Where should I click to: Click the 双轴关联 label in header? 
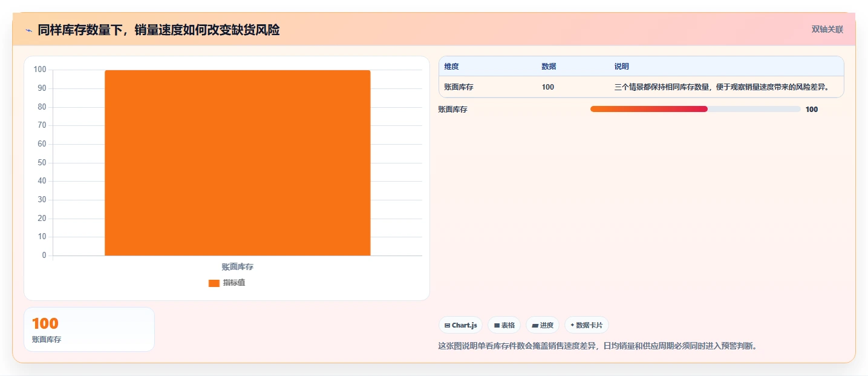[827, 29]
